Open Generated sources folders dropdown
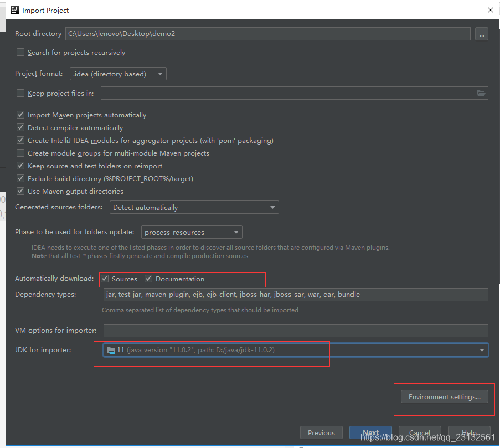Image resolution: width=500 pixels, height=448 pixels. [194, 207]
